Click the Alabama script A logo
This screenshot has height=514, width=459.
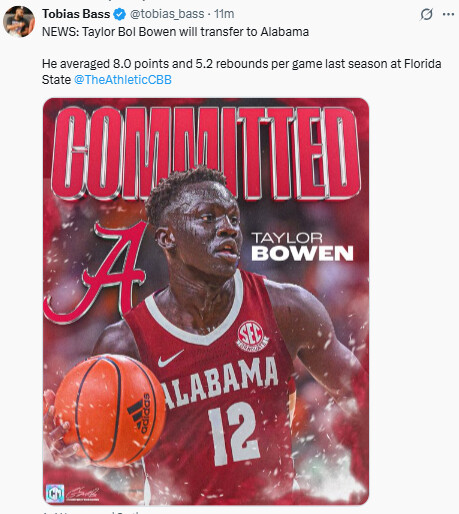pos(96,272)
